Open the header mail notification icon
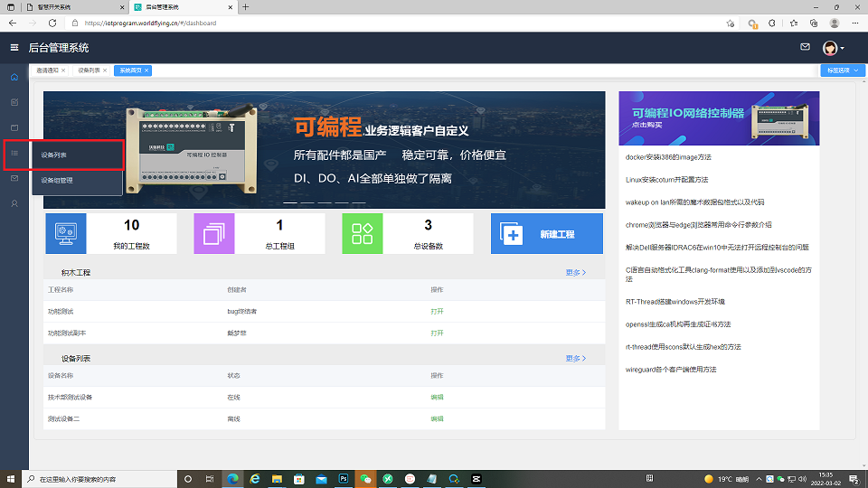 click(x=805, y=47)
